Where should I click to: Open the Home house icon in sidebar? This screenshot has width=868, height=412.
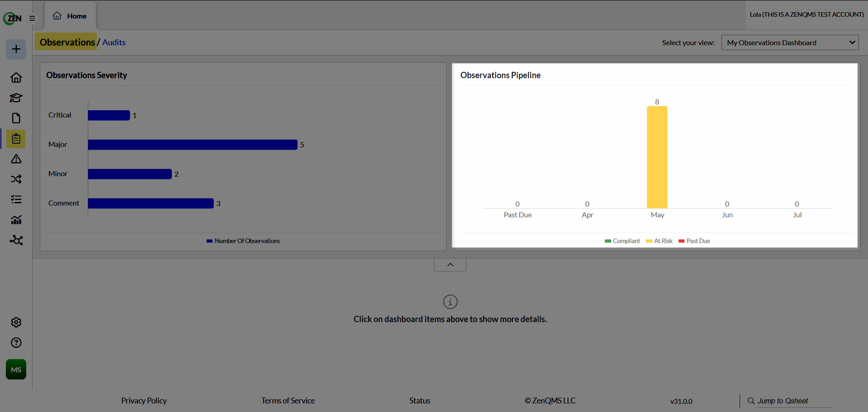click(x=16, y=78)
